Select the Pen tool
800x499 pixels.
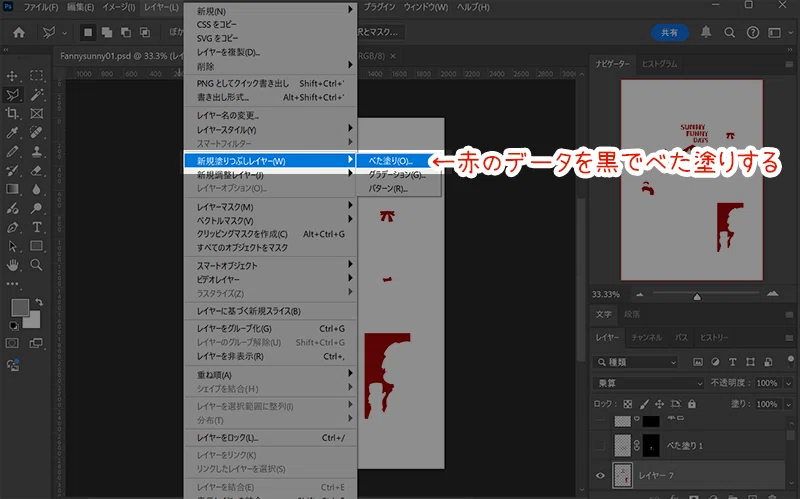(12, 227)
